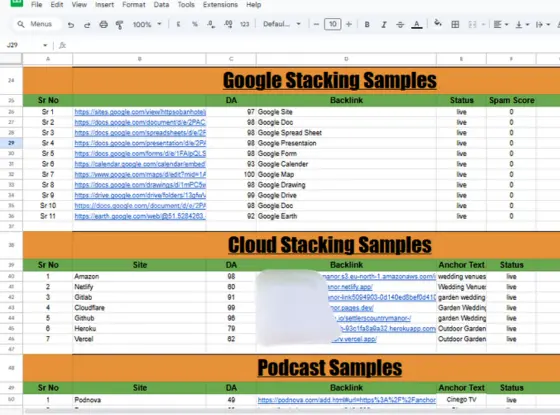Click the font size field showing 10
The image size is (560, 415).
click(332, 24)
